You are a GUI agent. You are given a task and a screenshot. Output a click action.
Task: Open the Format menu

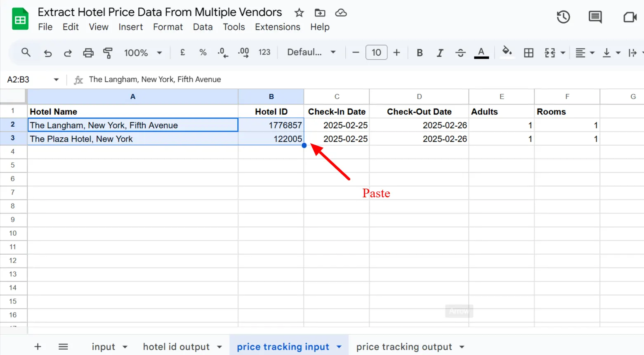168,27
